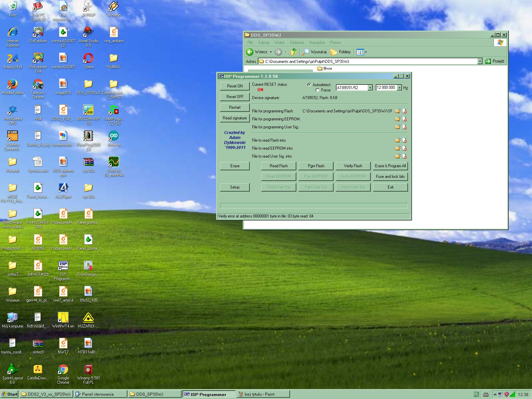The height and width of the screenshot is (399, 532).
Task: Click the Pgm Flash button
Action: pyautogui.click(x=316, y=166)
